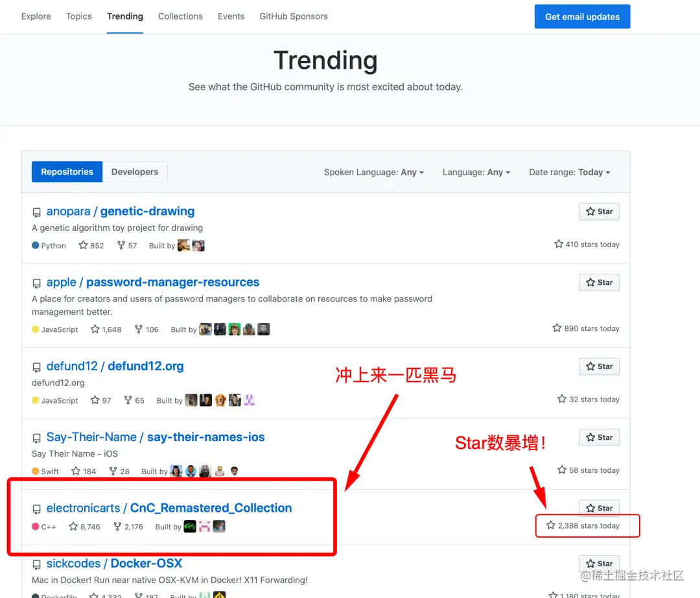Click the black-green avatar of CnC_Remastered_Collection
The image size is (700, 598).
pos(190,527)
